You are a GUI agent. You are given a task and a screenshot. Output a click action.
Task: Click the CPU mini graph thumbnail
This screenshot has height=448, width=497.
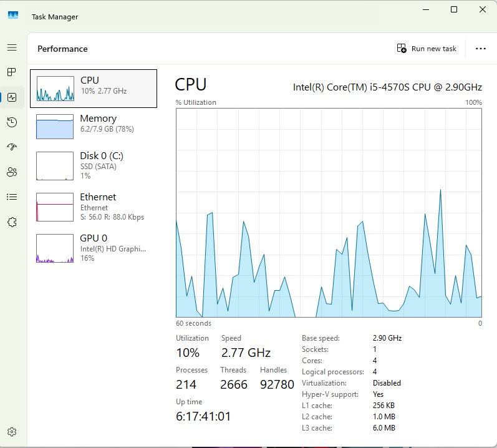click(x=55, y=89)
